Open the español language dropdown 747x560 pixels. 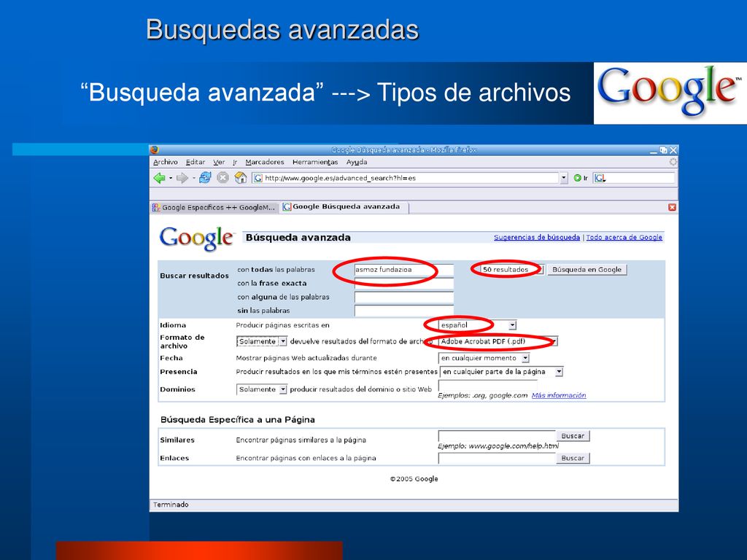tap(477, 325)
